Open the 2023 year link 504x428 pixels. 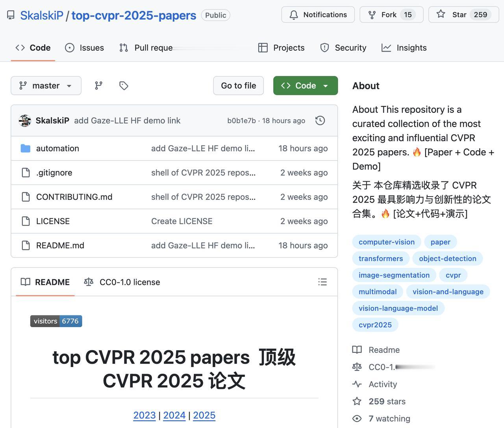(x=145, y=415)
